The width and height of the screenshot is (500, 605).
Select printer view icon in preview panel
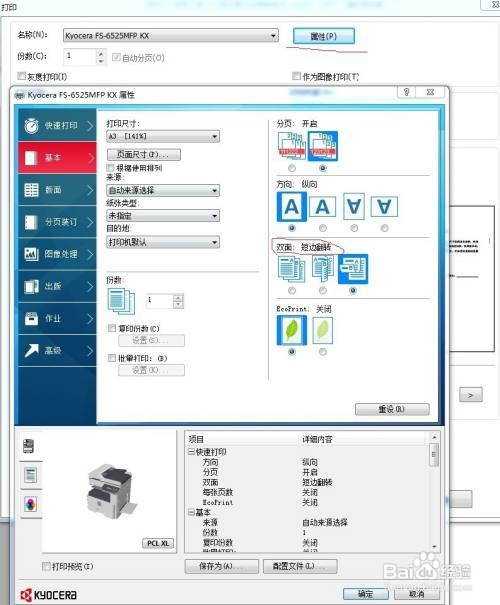coord(29,446)
